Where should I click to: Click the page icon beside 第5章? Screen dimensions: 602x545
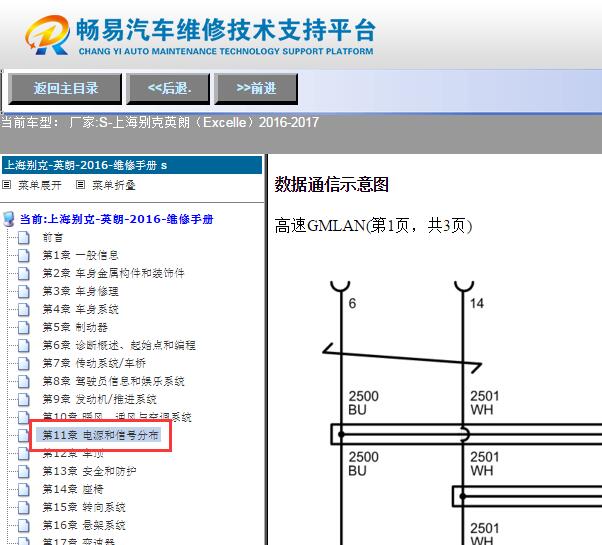[x=23, y=327]
